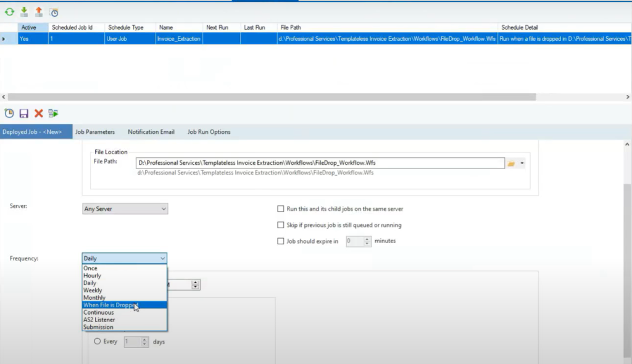Click the green down-arrow import icon
Image resolution: width=632 pixels, height=364 pixels.
(x=24, y=12)
